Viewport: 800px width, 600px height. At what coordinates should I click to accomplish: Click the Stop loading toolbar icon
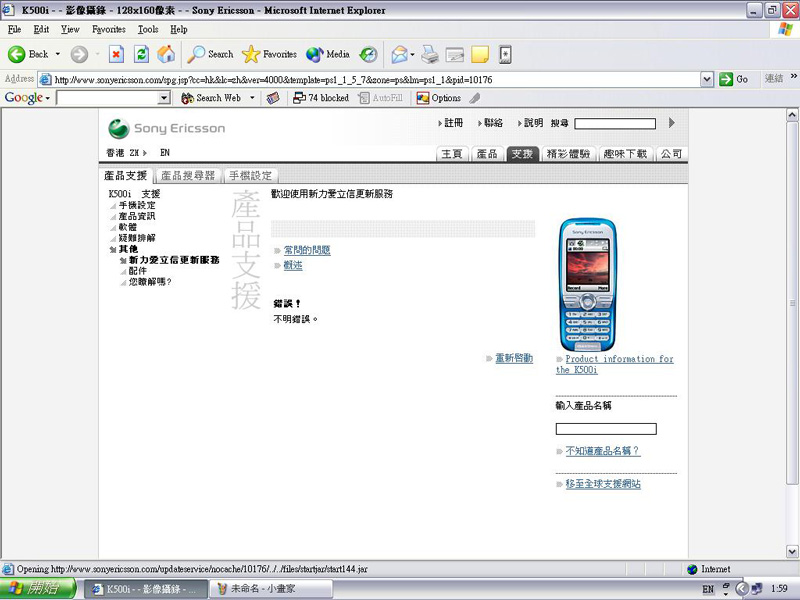(116, 54)
